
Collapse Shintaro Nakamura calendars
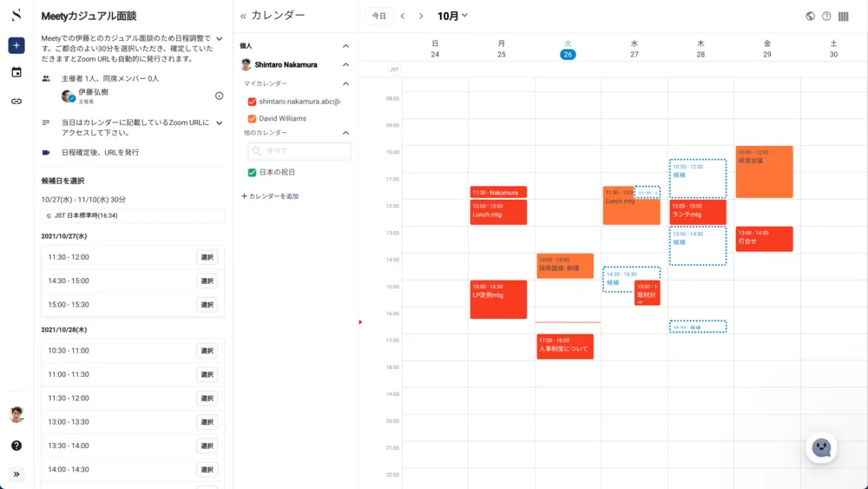(x=346, y=65)
